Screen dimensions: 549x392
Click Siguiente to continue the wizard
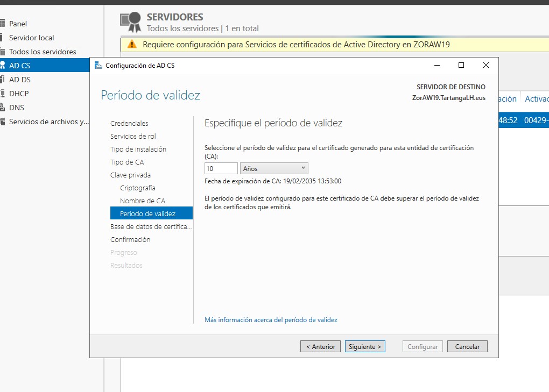(x=365, y=346)
